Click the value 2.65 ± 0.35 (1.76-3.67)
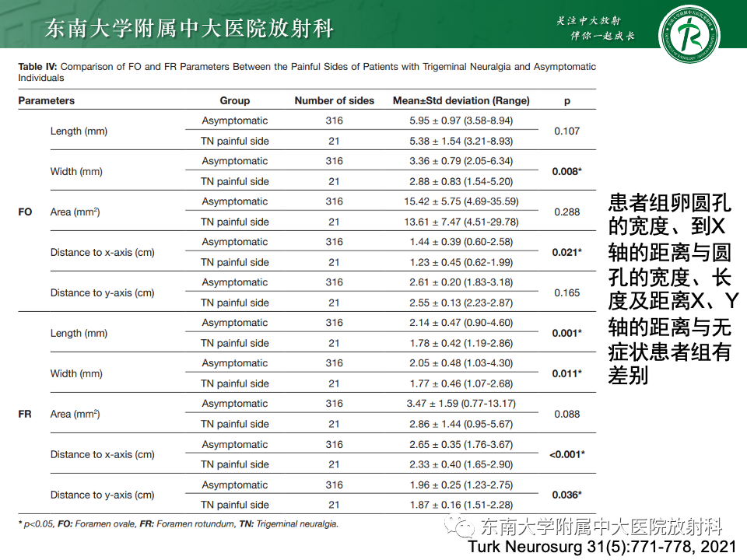Image resolution: width=747 pixels, height=560 pixels. point(461,445)
